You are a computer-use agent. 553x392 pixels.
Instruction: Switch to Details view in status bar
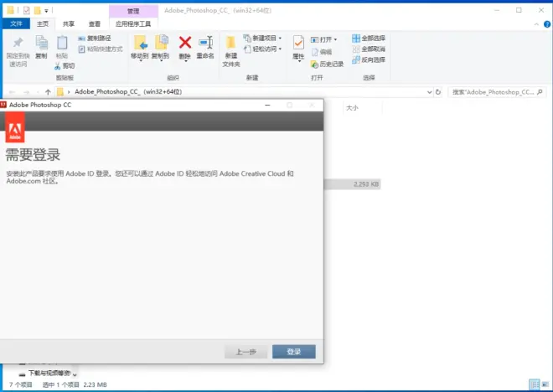[x=535, y=384]
